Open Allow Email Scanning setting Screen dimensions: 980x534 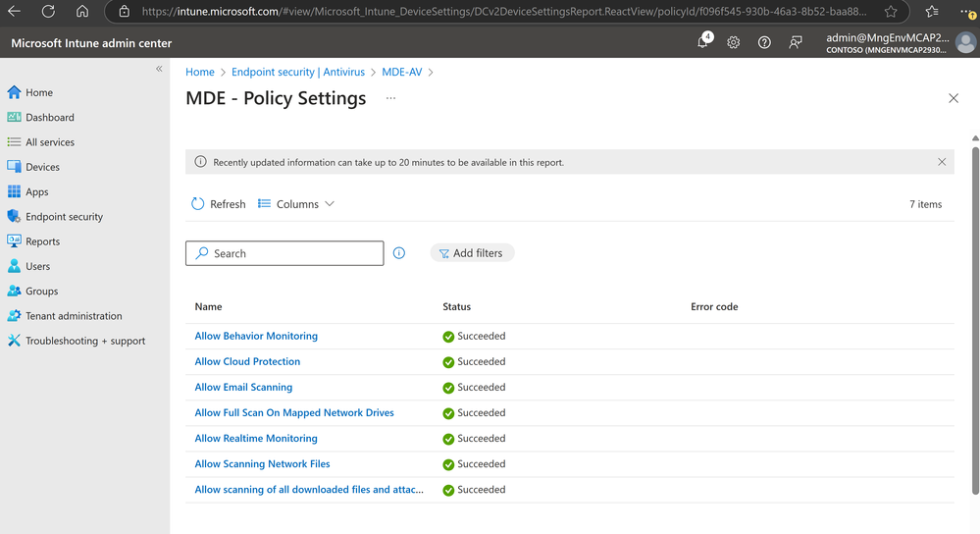(243, 387)
